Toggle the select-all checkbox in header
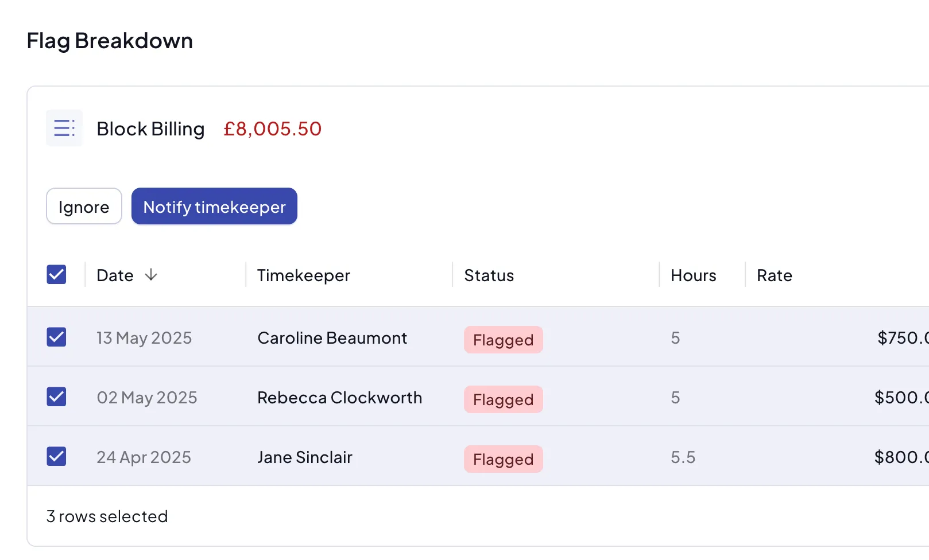 point(56,275)
